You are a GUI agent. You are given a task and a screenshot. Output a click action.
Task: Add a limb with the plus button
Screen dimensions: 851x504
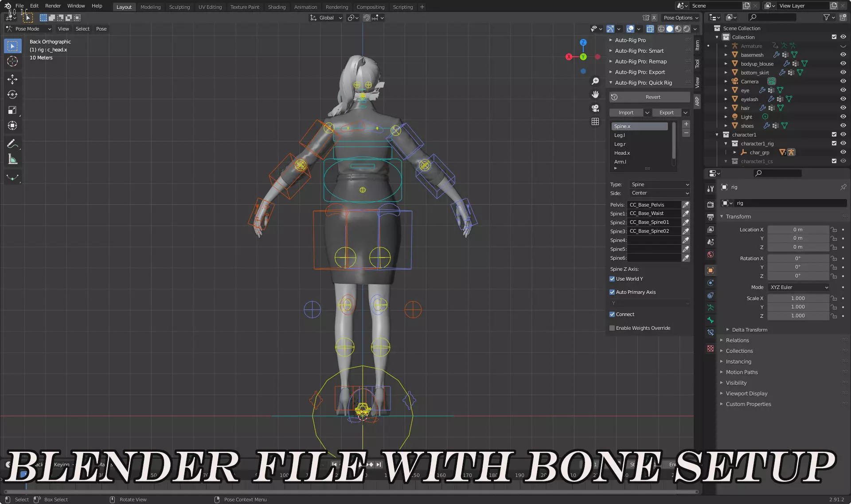[x=686, y=124]
